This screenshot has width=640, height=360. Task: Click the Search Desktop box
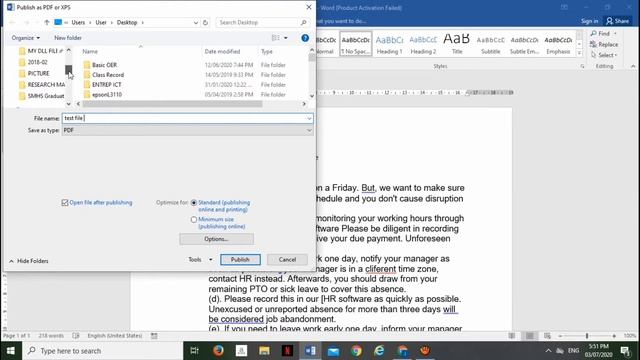[262, 22]
